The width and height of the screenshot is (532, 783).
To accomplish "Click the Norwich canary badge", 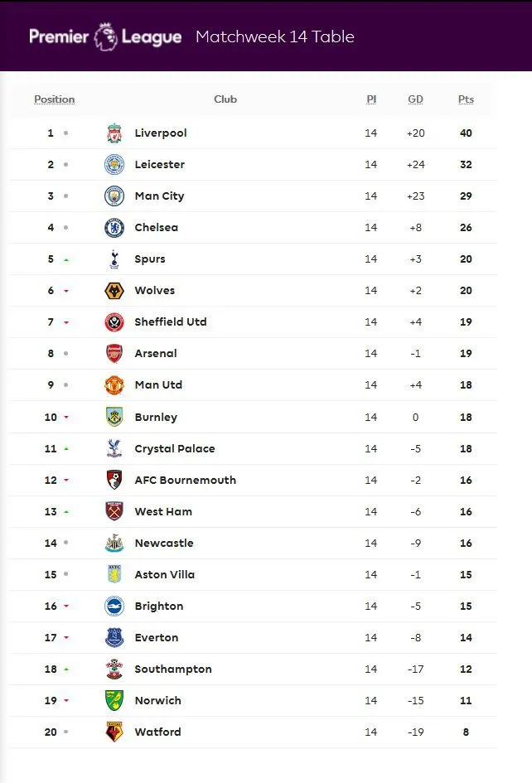I will [114, 701].
